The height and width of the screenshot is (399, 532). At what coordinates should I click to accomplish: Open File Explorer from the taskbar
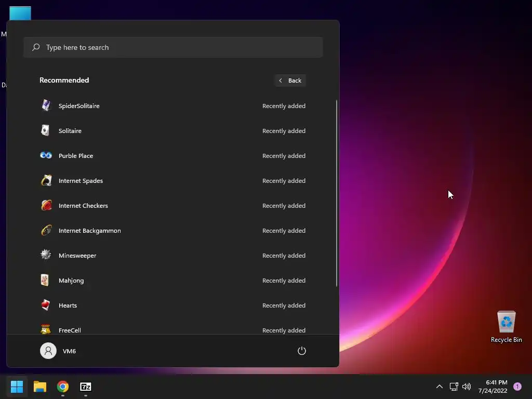(x=39, y=387)
